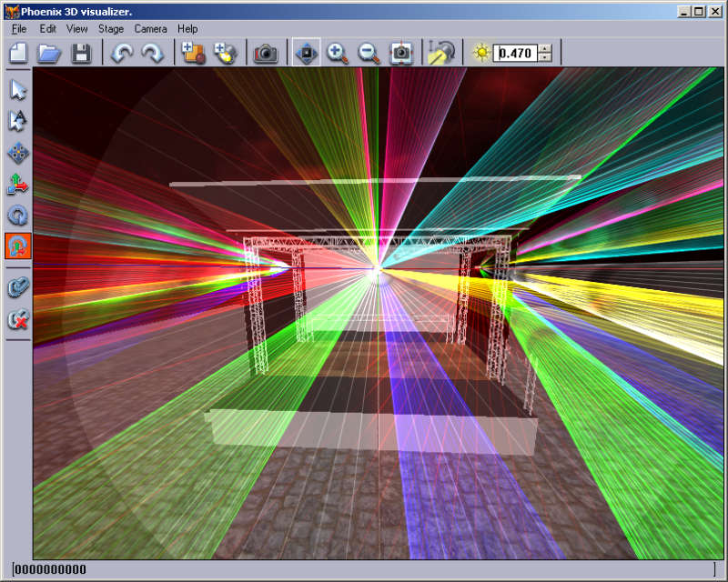Open the Camera menu

click(x=150, y=29)
